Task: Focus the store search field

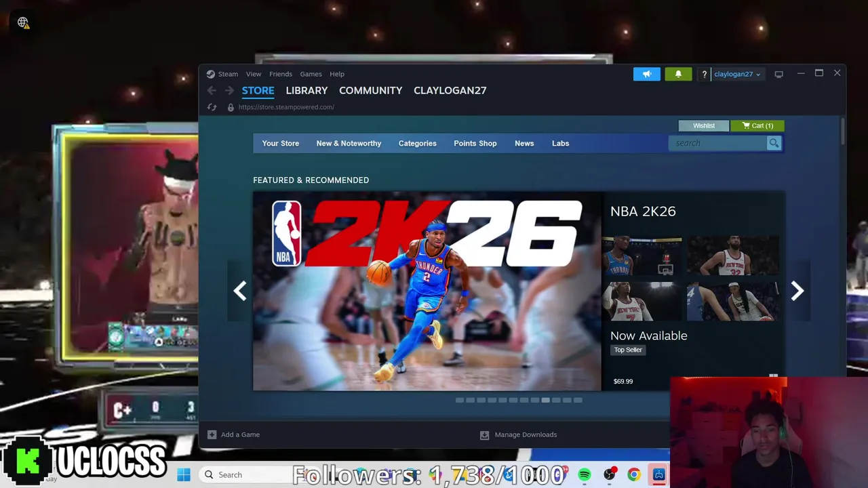Action: tap(717, 143)
